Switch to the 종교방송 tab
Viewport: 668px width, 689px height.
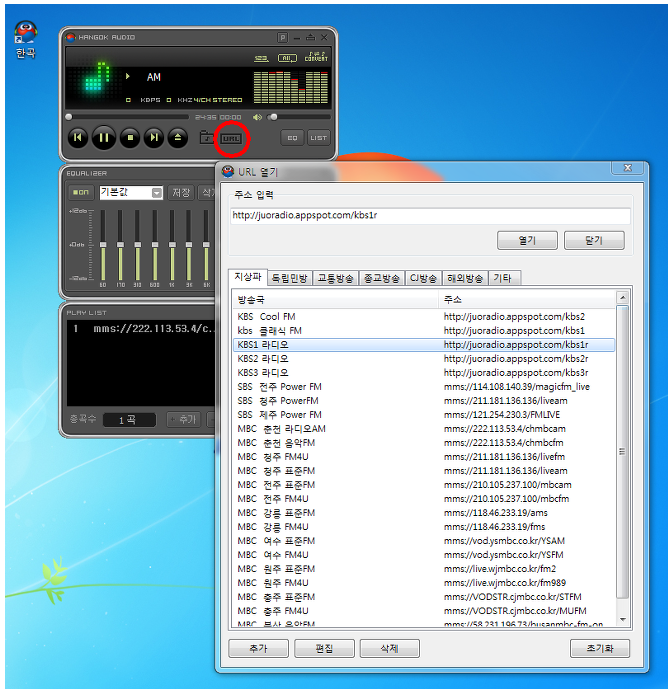pyautogui.click(x=381, y=278)
